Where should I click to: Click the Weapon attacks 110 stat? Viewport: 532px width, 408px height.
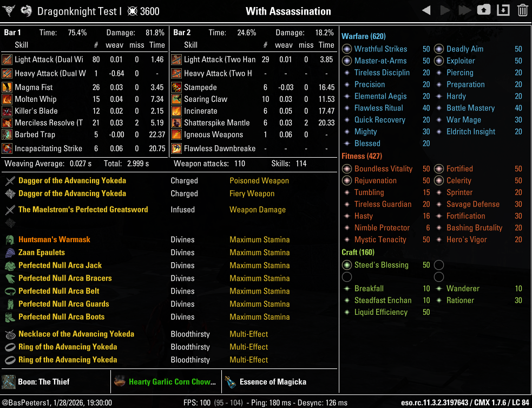pyautogui.click(x=209, y=164)
